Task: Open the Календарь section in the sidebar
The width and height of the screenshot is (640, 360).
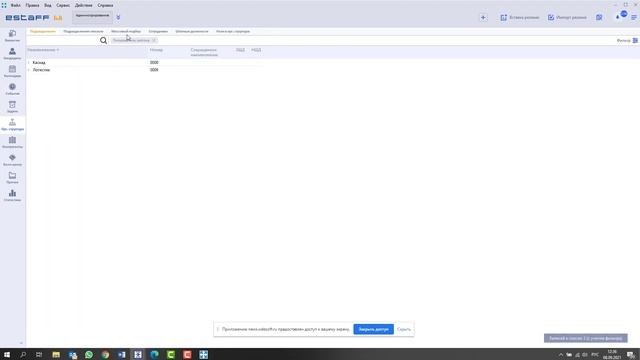Action: click(x=12, y=71)
